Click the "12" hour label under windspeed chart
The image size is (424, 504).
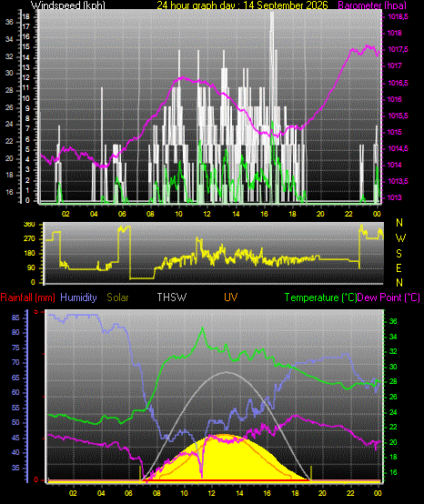click(x=207, y=214)
